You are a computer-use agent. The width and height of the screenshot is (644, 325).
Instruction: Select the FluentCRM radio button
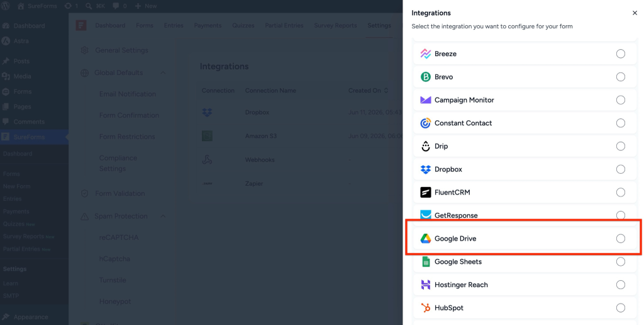621,192
